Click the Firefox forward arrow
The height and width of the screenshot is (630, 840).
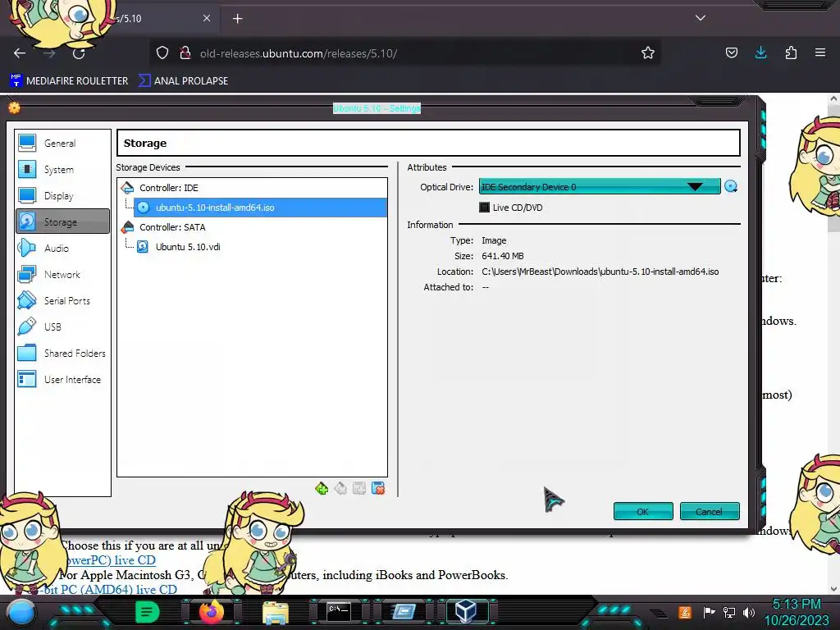(x=49, y=53)
